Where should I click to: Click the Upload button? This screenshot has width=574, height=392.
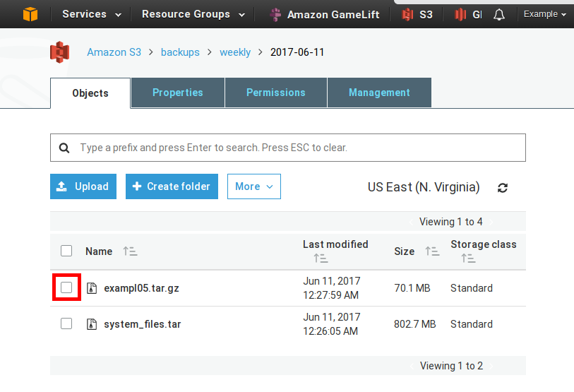(83, 186)
